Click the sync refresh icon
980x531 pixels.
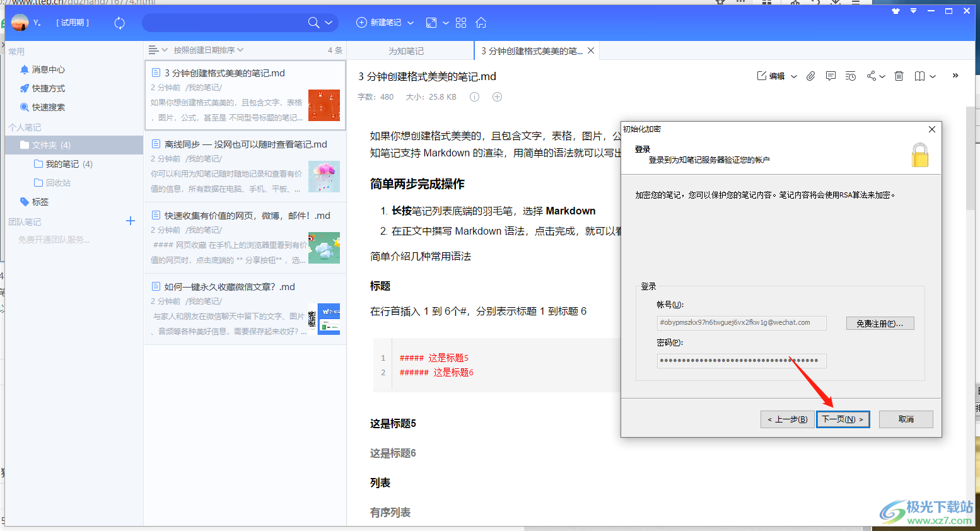tap(119, 23)
